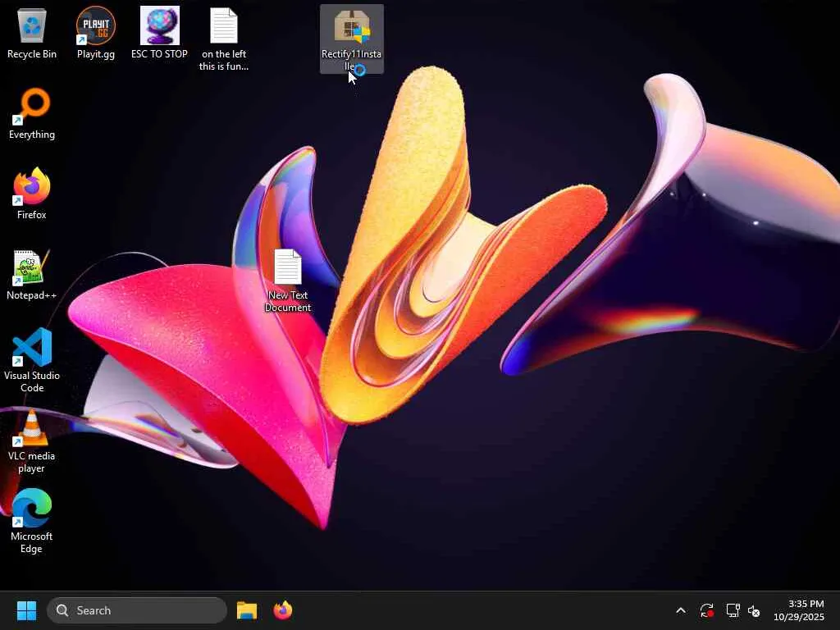Select the 'on the left this is fun' text file
The height and width of the screenshot is (630, 840).
tap(223, 39)
